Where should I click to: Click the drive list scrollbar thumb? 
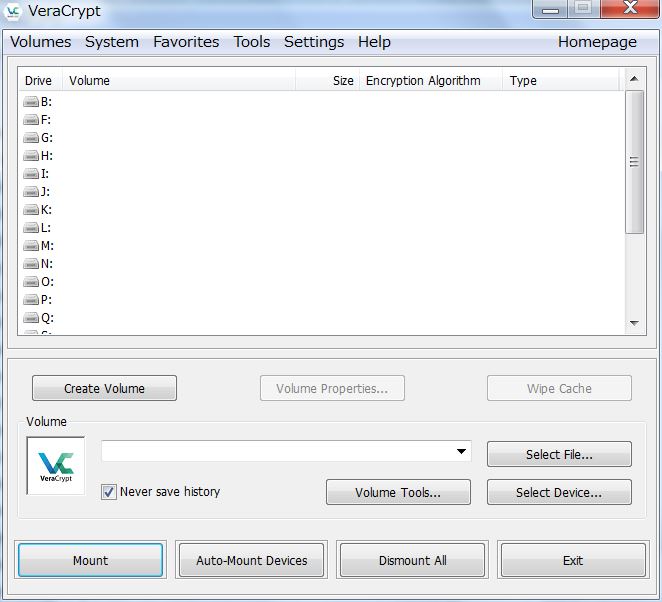(634, 162)
